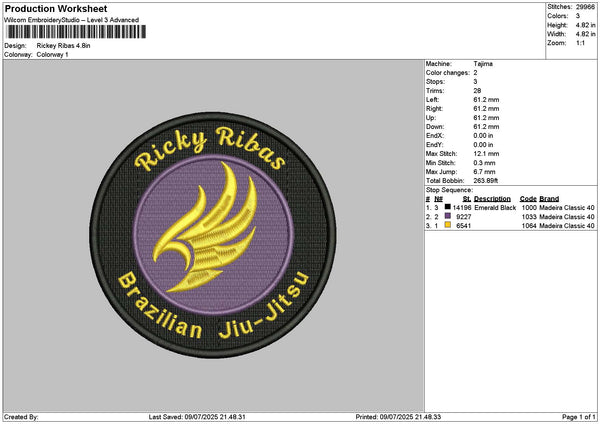Click the 'Code' column header
The height and width of the screenshot is (424, 600).
(528, 199)
